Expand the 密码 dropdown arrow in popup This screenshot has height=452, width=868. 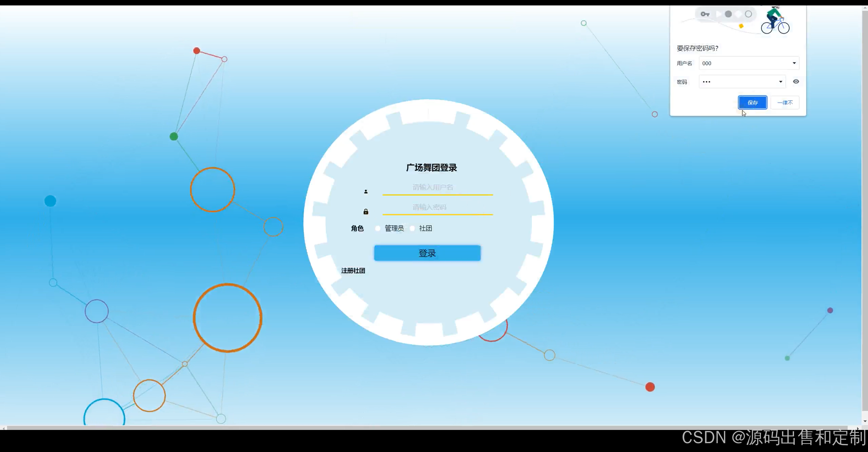click(780, 82)
